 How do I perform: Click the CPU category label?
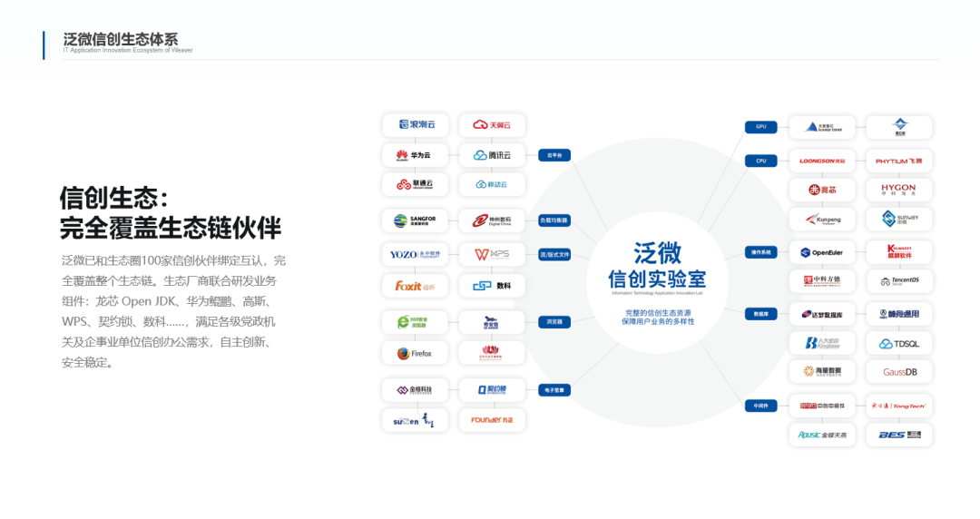pyautogui.click(x=760, y=161)
